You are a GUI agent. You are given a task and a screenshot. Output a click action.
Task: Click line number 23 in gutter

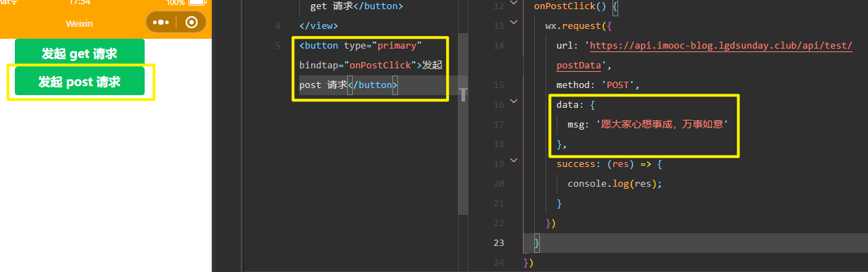(x=499, y=242)
